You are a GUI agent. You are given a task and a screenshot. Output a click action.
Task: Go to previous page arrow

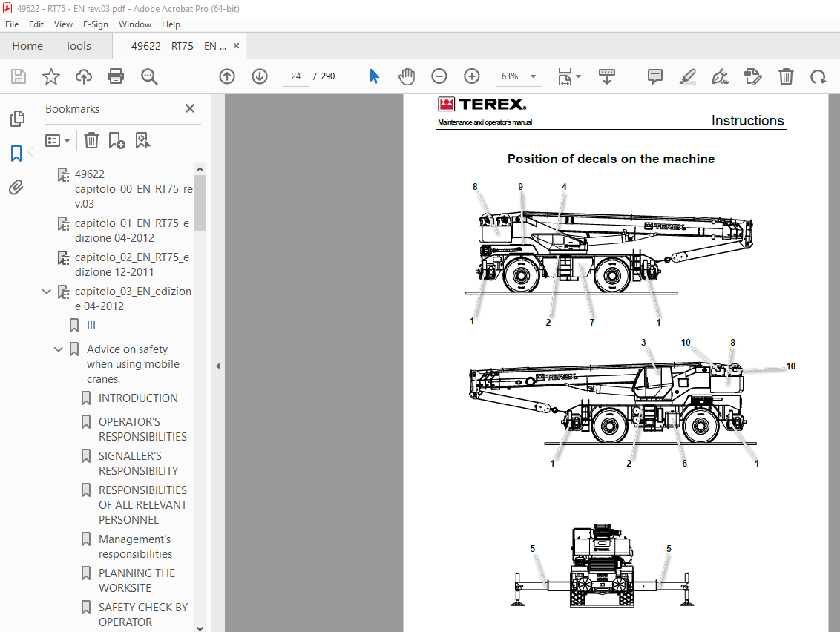(227, 76)
